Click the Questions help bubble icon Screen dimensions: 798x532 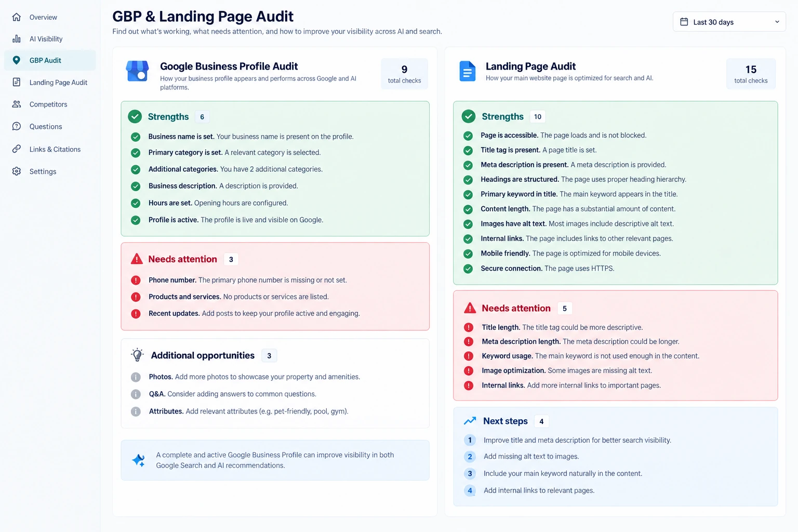pyautogui.click(x=17, y=126)
